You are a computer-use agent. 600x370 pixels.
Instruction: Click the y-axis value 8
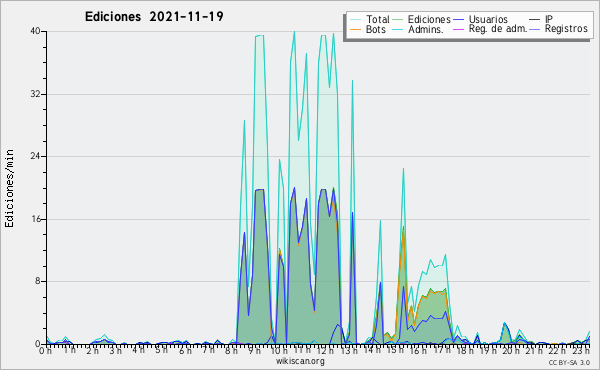pyautogui.click(x=38, y=282)
